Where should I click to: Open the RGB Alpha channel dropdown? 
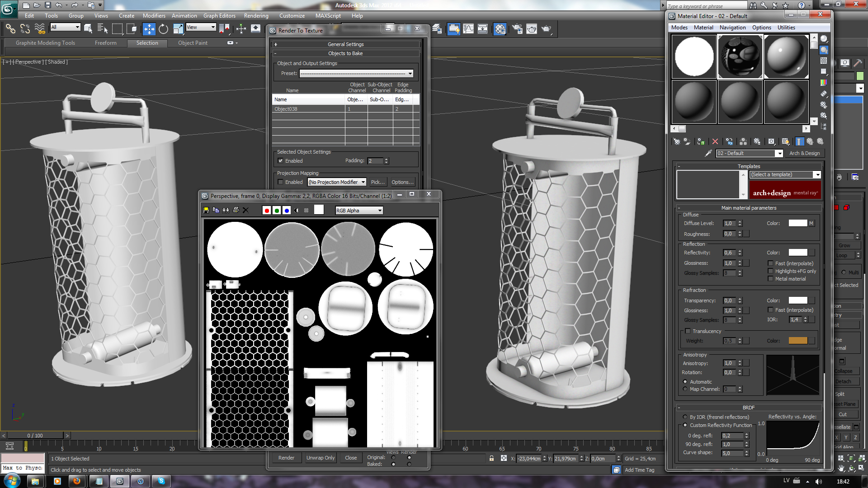coord(359,211)
